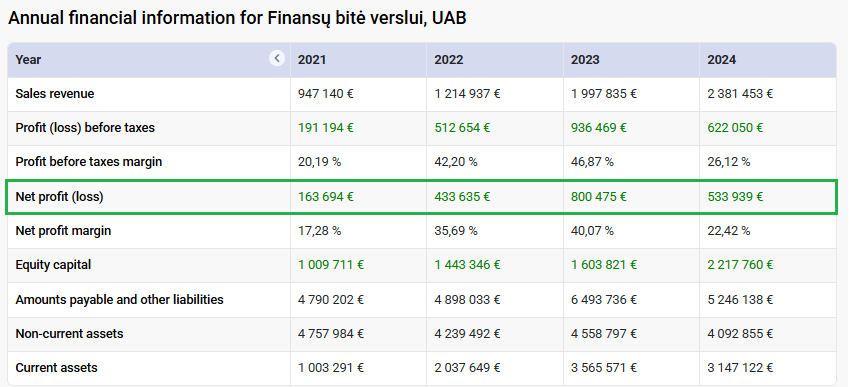The image size is (849, 387).
Task: Select the 2023 column header
Action: pyautogui.click(x=585, y=60)
